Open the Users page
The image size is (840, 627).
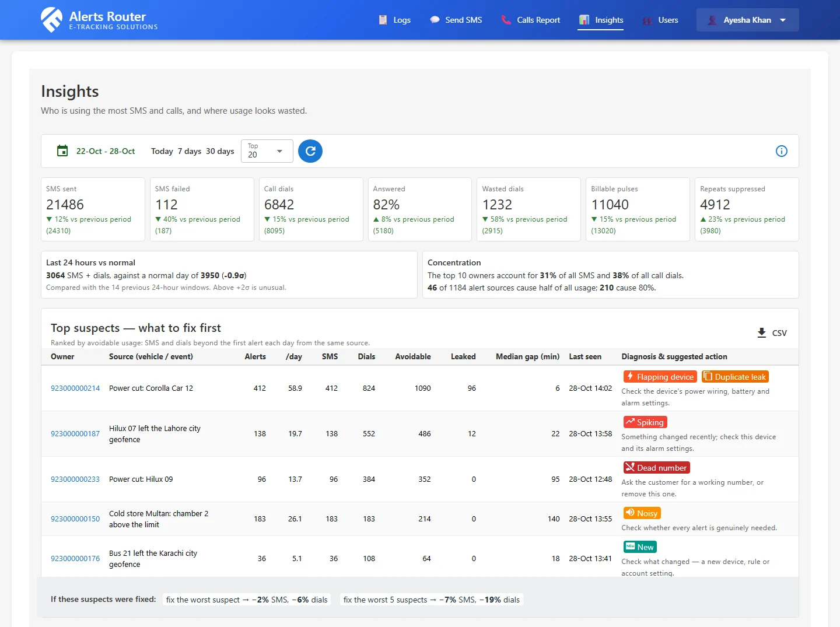[660, 20]
